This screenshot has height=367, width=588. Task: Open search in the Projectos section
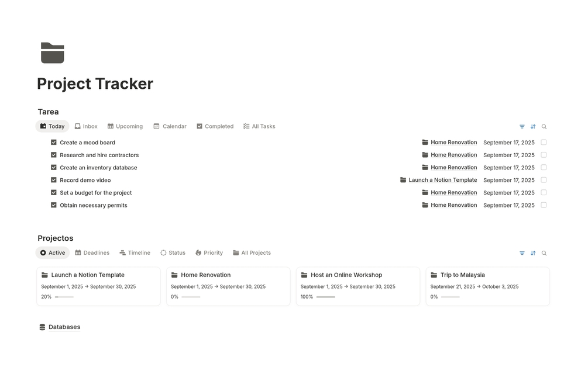click(544, 254)
